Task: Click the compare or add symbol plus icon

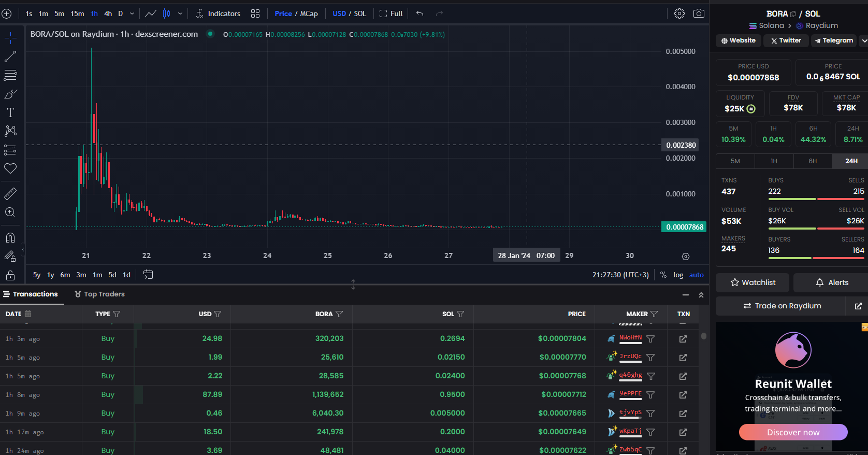Action: tap(7, 14)
